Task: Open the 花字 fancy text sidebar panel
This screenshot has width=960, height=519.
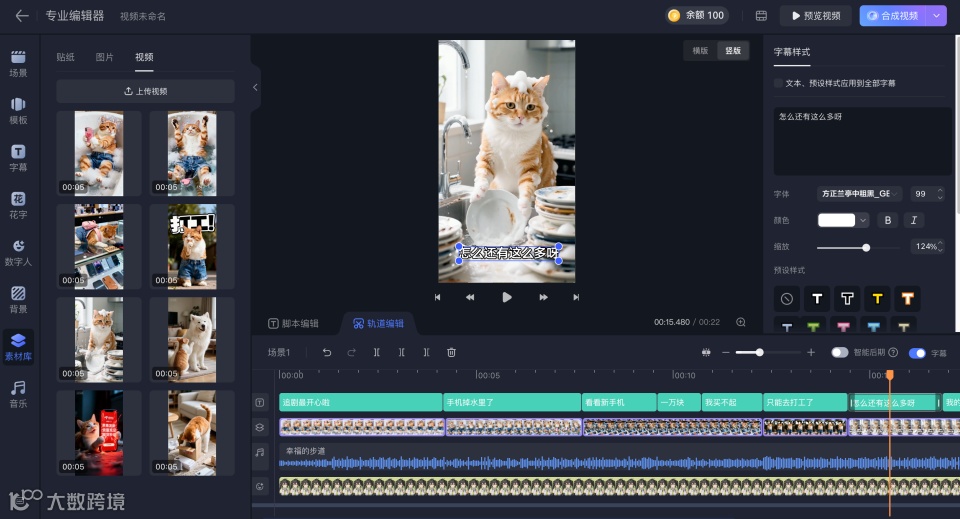Action: point(18,204)
